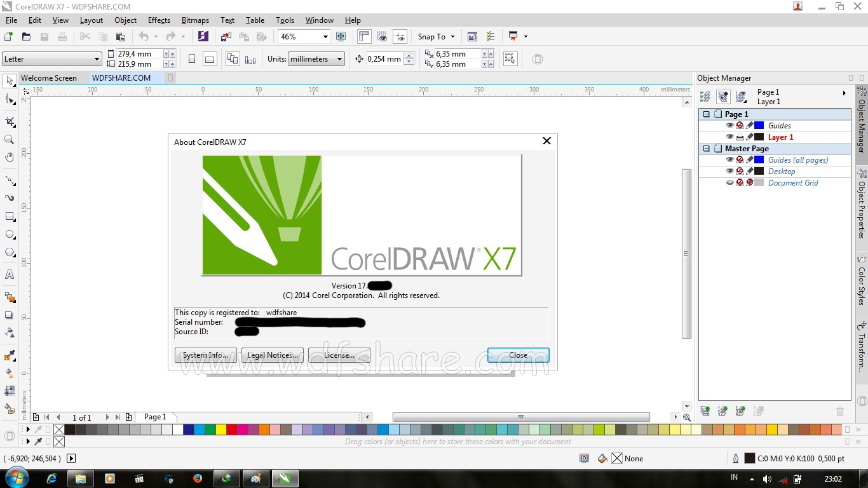
Task: Toggle Show Object Properties in Object Manager
Action: (705, 97)
